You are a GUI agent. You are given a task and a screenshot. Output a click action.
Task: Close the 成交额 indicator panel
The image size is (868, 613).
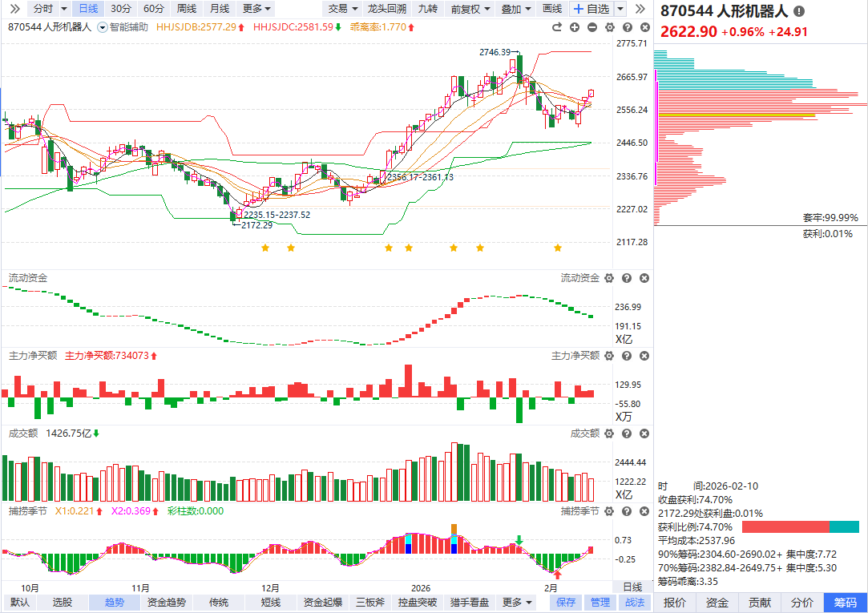pos(644,433)
